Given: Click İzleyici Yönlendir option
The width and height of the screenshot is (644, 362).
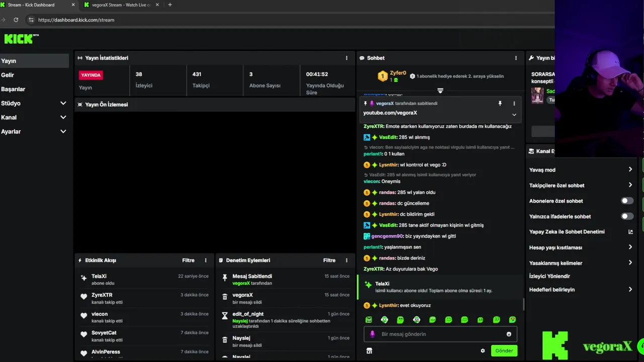Looking at the screenshot, I should [549, 277].
